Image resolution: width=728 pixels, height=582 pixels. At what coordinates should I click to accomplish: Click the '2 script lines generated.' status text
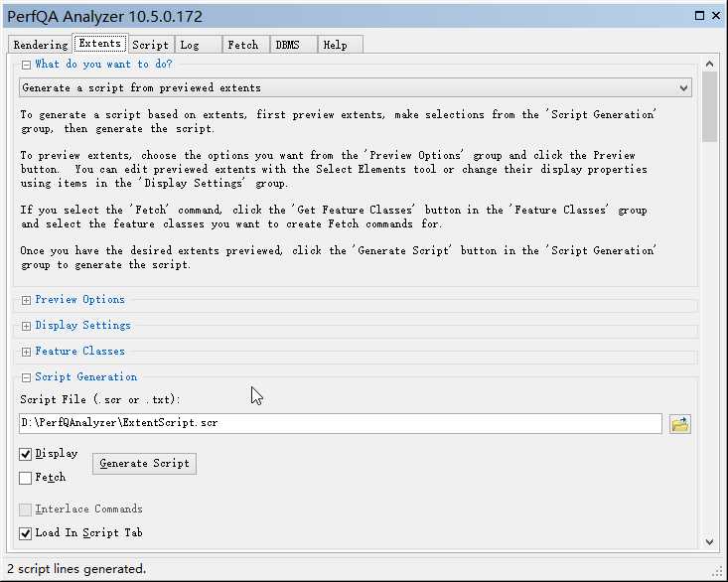[76, 568]
